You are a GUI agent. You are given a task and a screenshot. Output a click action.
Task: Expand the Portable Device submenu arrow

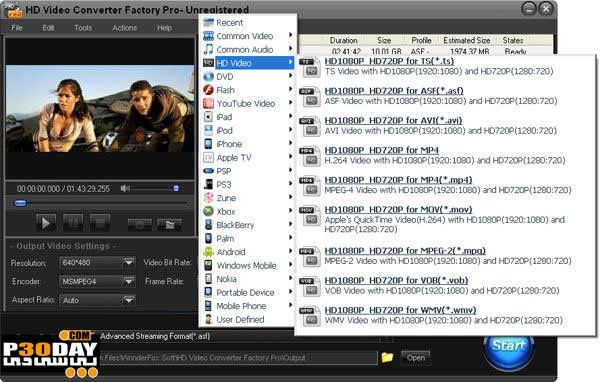point(290,292)
